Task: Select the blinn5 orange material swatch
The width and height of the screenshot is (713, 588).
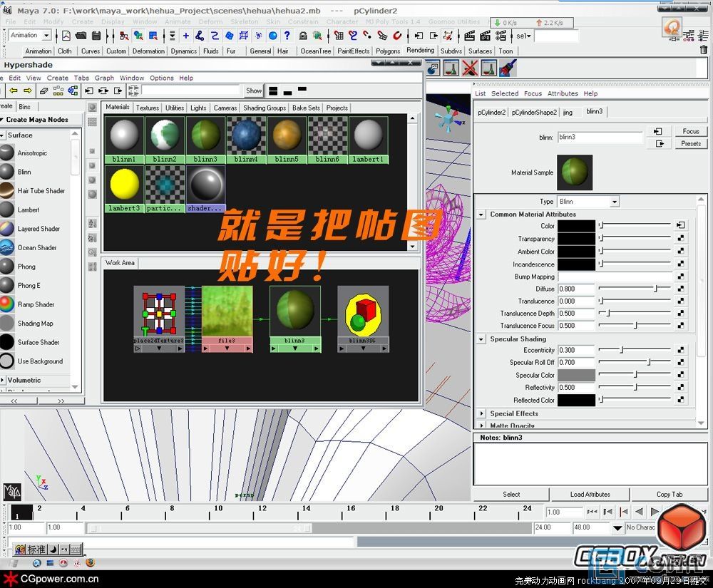Action: [x=287, y=140]
